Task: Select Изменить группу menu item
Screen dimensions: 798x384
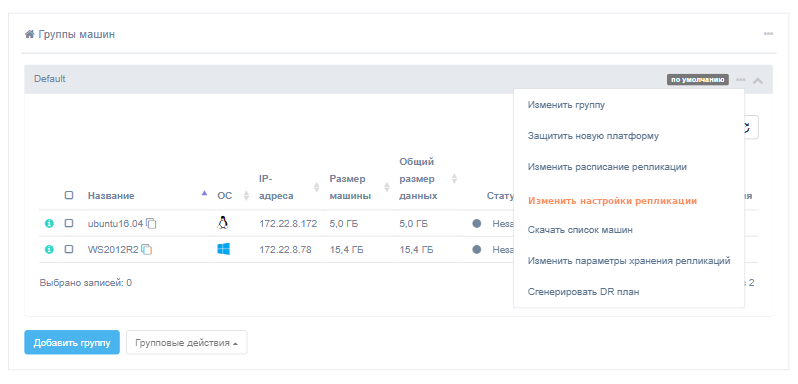Action: coord(566,105)
